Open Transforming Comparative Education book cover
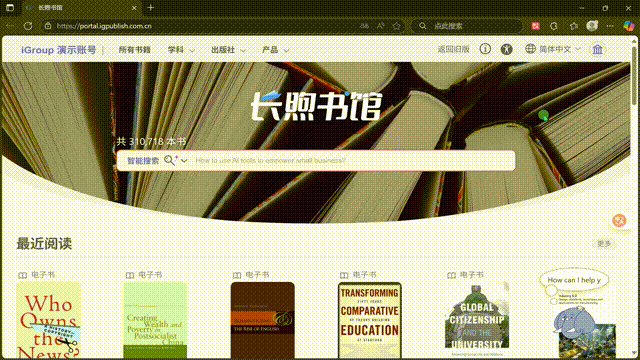 (369, 320)
